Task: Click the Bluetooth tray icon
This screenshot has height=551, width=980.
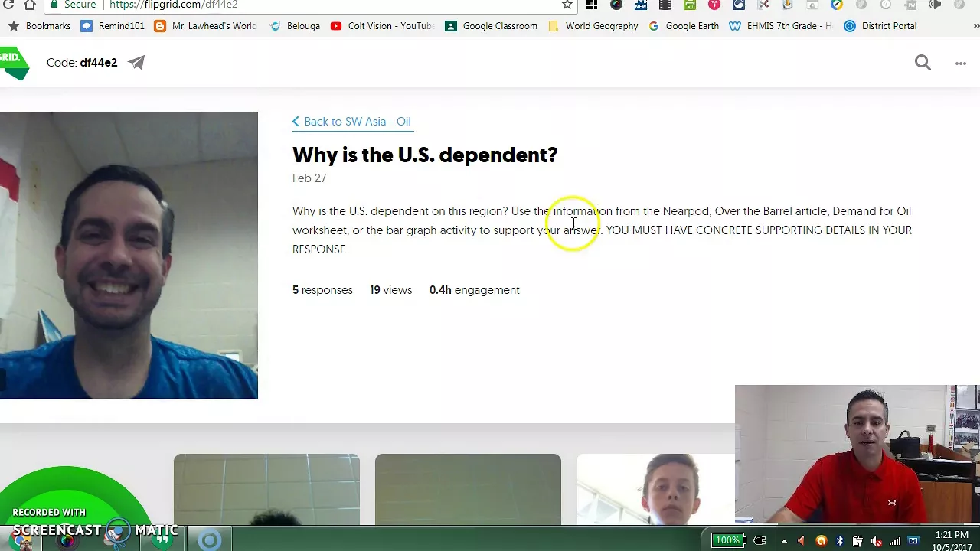Action: point(840,541)
